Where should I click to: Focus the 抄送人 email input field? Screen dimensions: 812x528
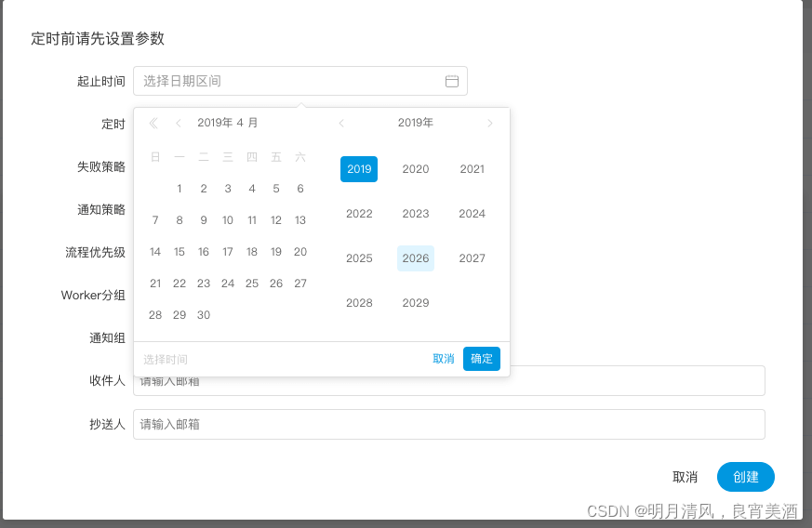(449, 425)
